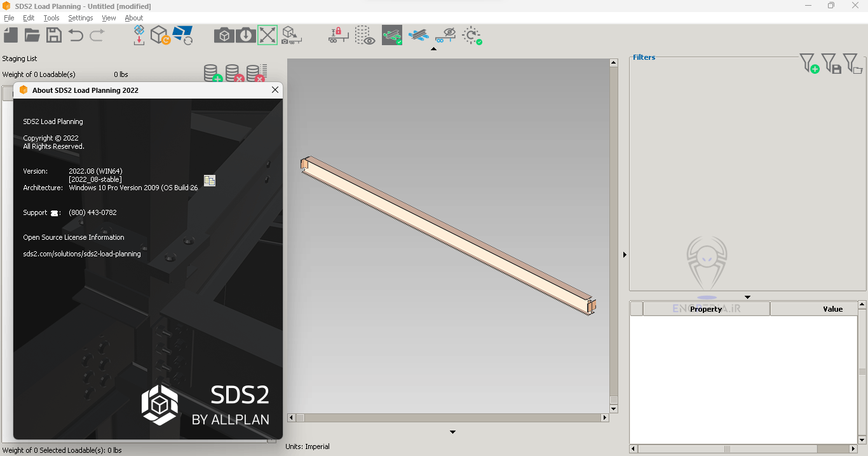Click the 3D view vertical scrollbar up arrow
Image resolution: width=868 pixels, height=456 pixels.
[x=613, y=62]
